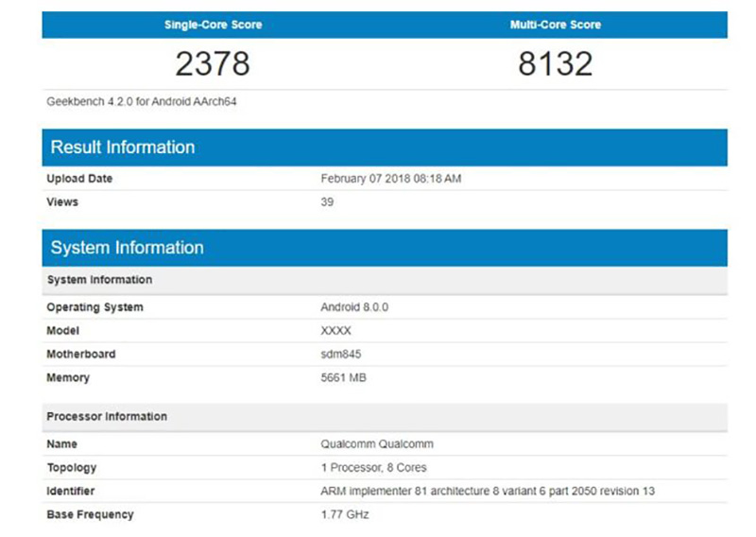Click the Geekbench 4.2.0 for Android AArch64 text
The image size is (756, 537).
pos(141,101)
